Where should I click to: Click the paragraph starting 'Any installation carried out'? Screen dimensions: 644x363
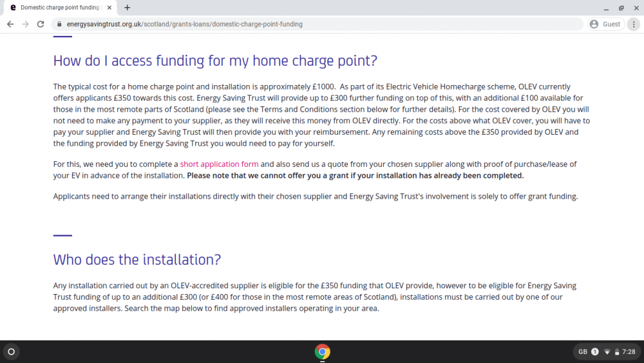tap(315, 297)
